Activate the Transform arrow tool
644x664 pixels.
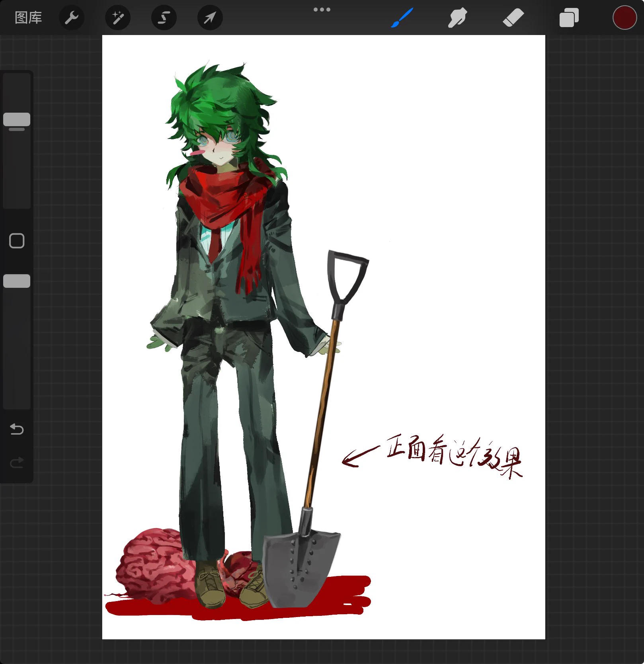(210, 18)
